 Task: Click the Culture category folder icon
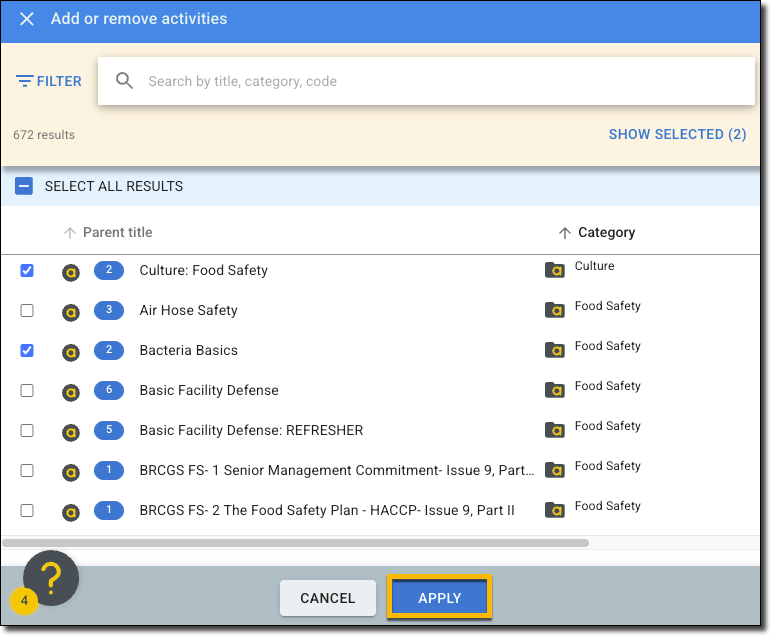(555, 270)
